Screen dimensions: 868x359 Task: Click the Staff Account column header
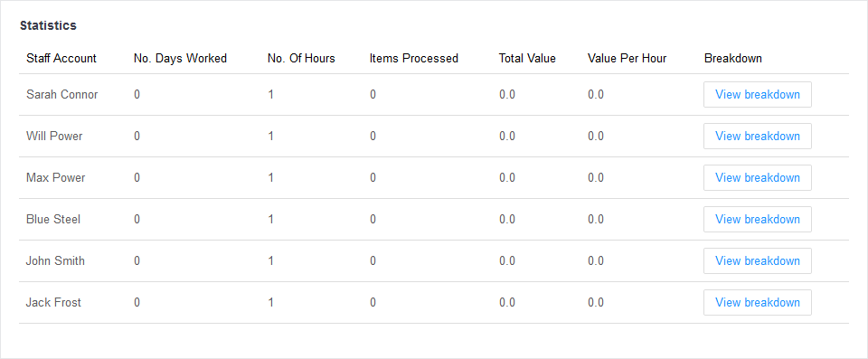coord(61,58)
